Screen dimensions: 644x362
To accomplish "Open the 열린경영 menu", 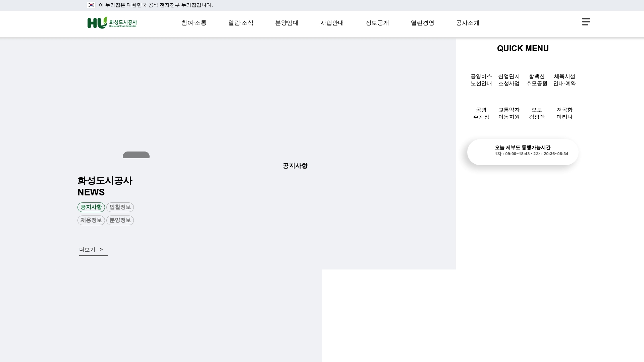I will point(423,23).
